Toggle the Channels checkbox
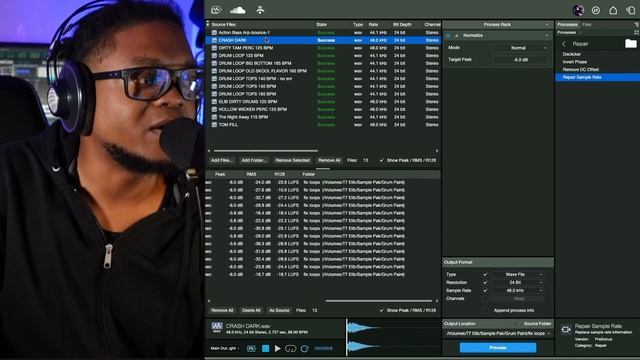 click(x=485, y=299)
